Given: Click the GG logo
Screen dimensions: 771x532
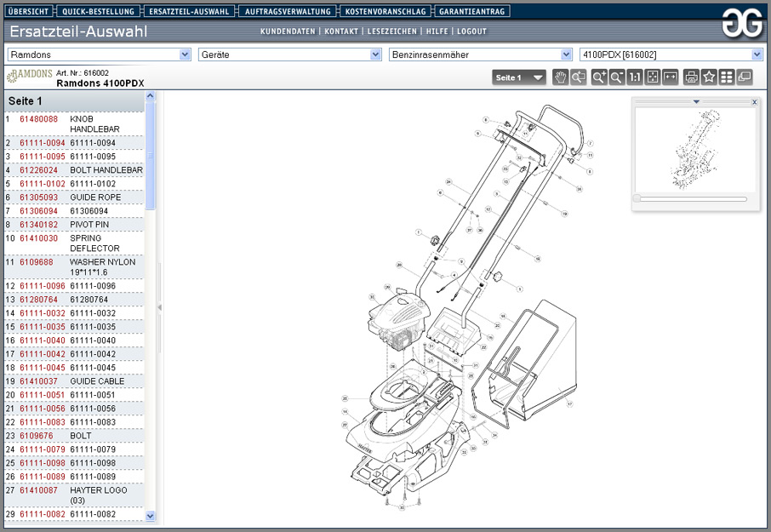Looking at the screenshot, I should [742, 24].
